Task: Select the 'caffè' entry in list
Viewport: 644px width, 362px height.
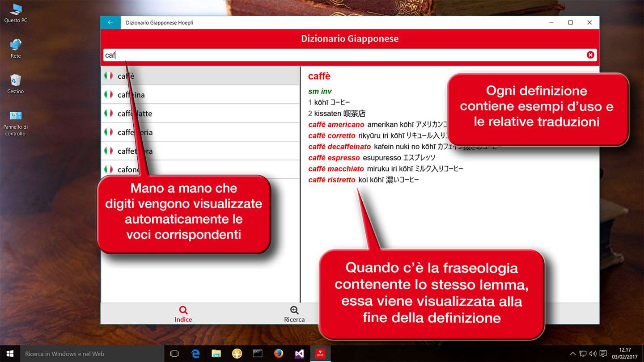Action: [x=200, y=76]
